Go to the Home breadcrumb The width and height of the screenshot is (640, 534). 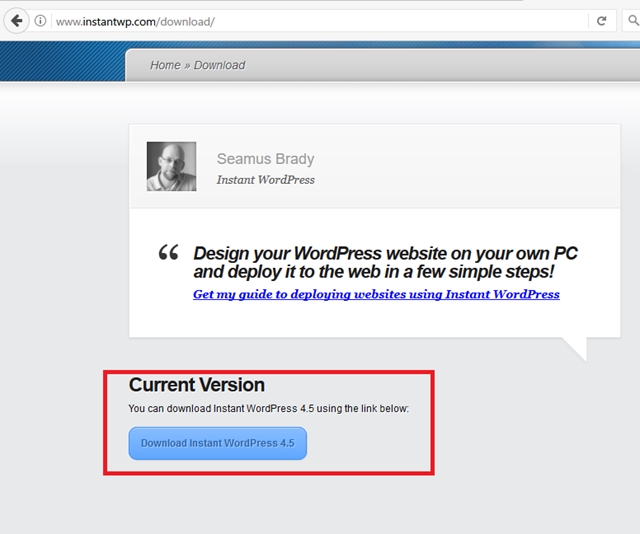click(x=165, y=65)
